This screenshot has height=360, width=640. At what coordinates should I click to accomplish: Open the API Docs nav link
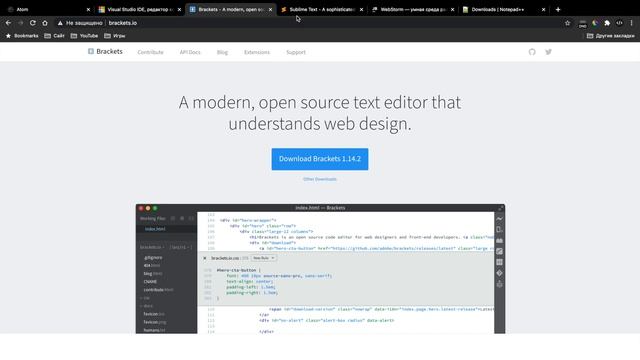coord(190,52)
